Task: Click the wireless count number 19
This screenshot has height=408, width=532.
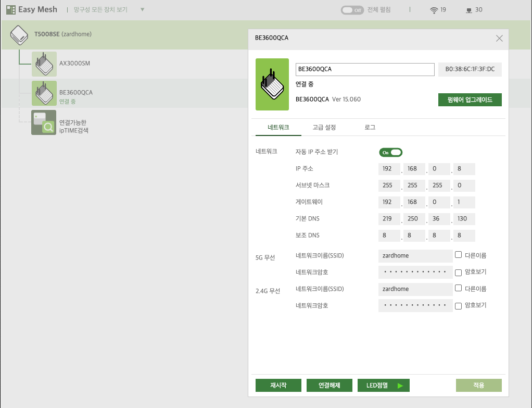Action: 443,10
